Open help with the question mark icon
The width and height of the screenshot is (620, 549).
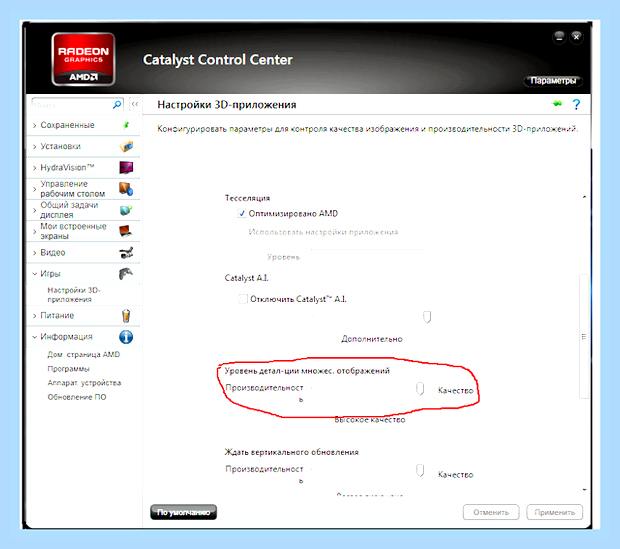tap(576, 104)
